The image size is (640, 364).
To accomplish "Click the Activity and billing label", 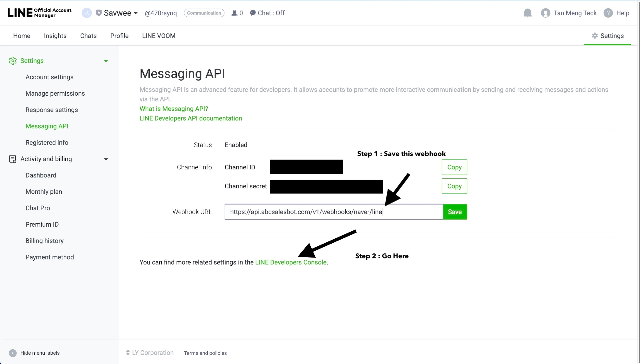I will tap(46, 159).
